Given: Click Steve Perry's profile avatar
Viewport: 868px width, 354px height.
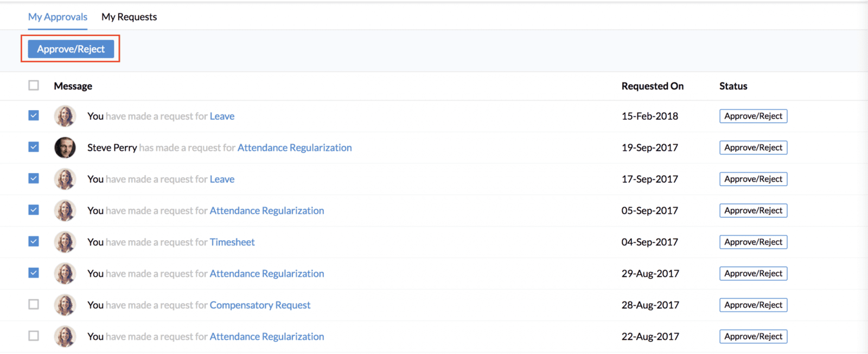Looking at the screenshot, I should click(x=65, y=147).
